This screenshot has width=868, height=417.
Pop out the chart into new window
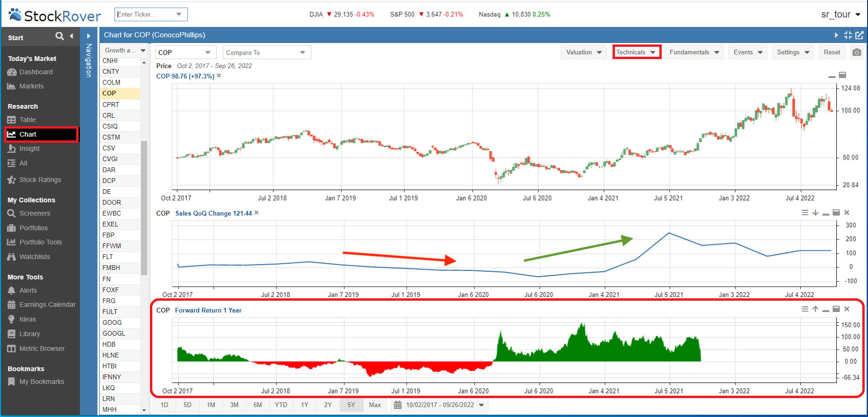click(859, 35)
